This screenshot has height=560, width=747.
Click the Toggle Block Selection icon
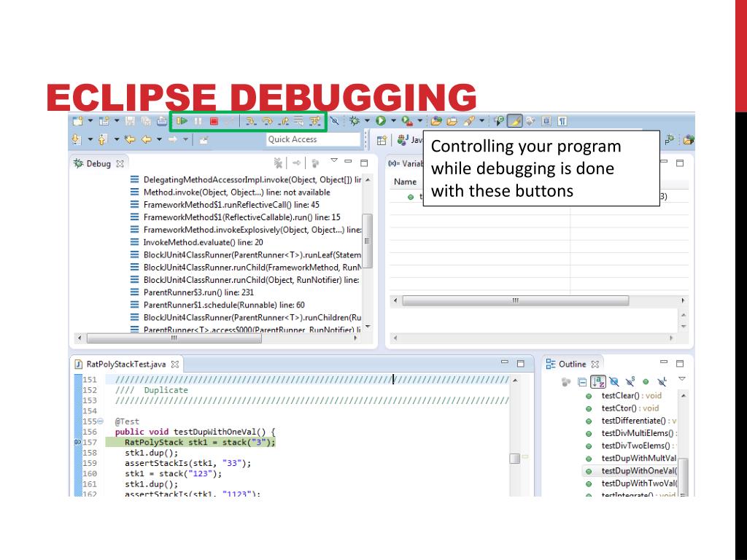546,121
